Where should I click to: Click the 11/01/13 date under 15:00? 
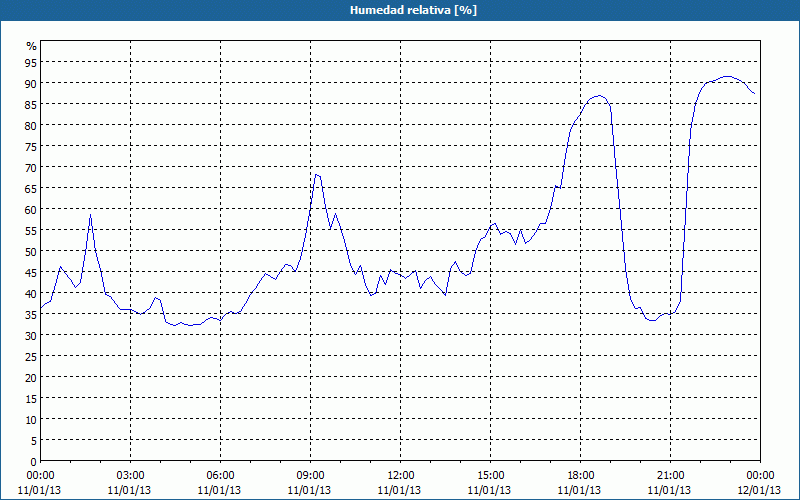tap(489, 490)
